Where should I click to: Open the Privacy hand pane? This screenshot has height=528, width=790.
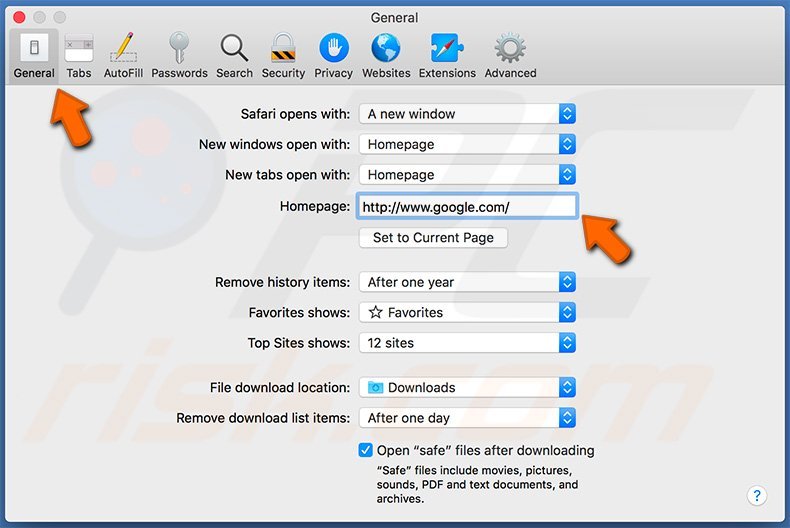(334, 56)
